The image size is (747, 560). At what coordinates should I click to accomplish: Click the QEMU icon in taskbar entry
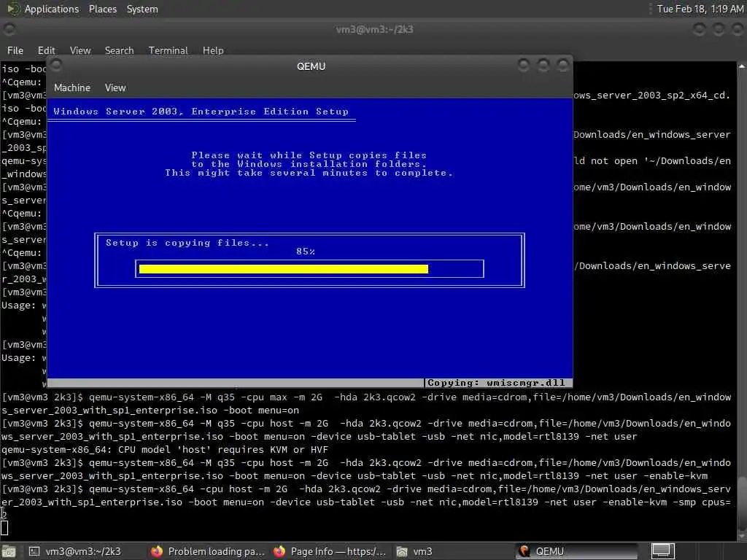[x=525, y=551]
